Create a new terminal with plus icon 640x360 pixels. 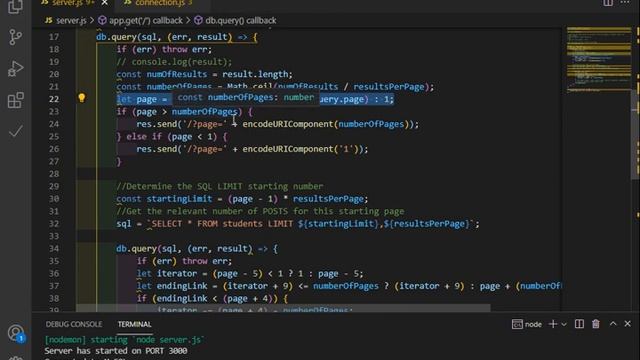pyautogui.click(x=553, y=324)
